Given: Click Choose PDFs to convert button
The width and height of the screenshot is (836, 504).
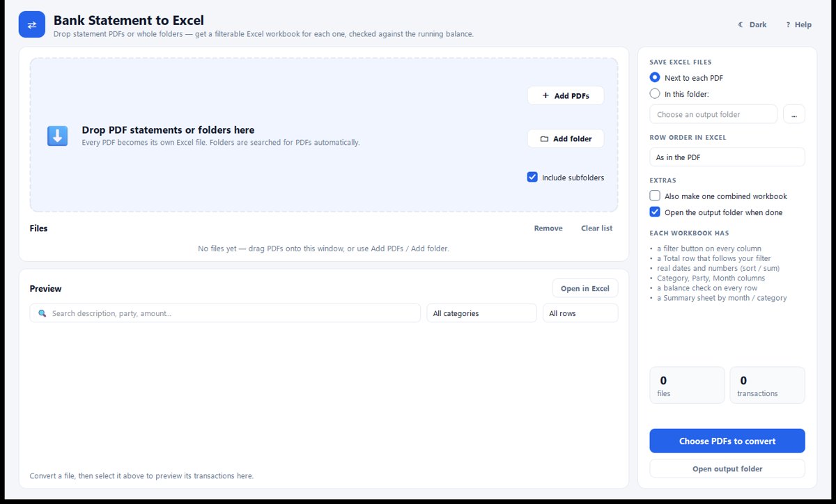Looking at the screenshot, I should [727, 441].
